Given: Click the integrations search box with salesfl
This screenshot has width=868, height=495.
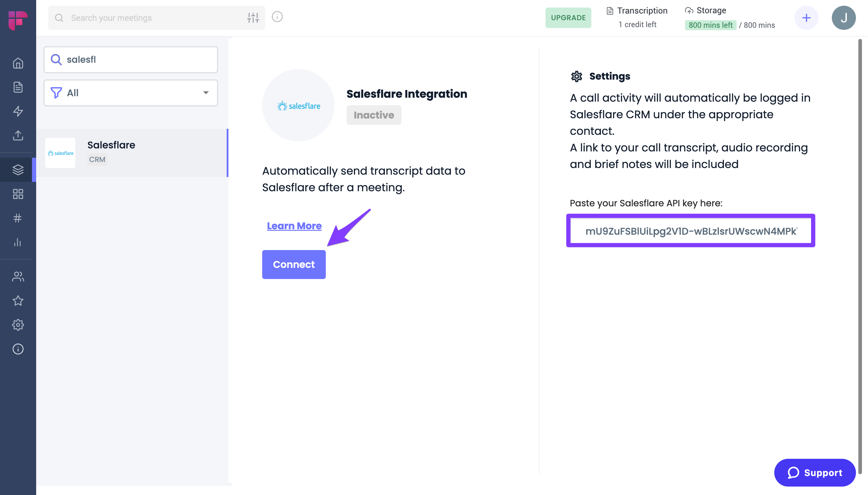Looking at the screenshot, I should [x=131, y=59].
